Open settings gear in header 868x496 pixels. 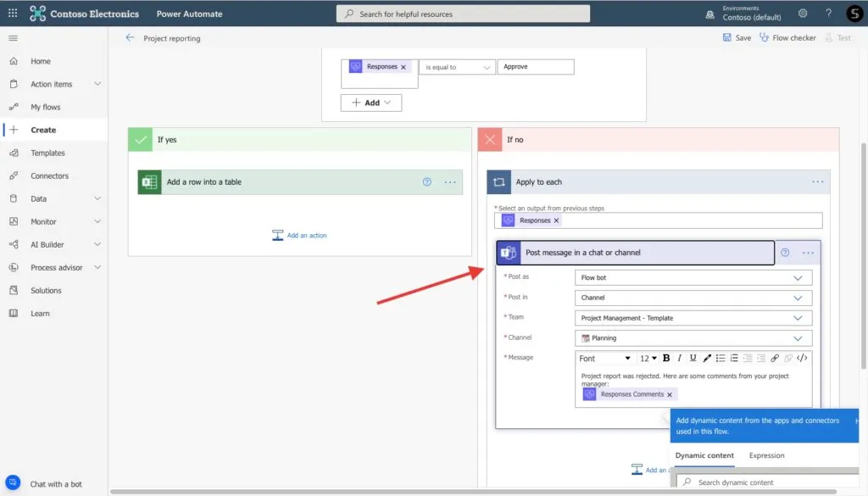(x=803, y=14)
